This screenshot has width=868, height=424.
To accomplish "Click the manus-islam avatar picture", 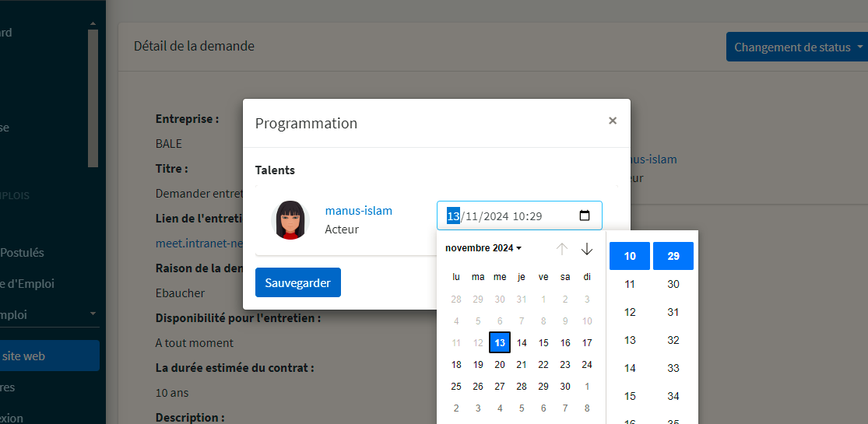I will 290,219.
